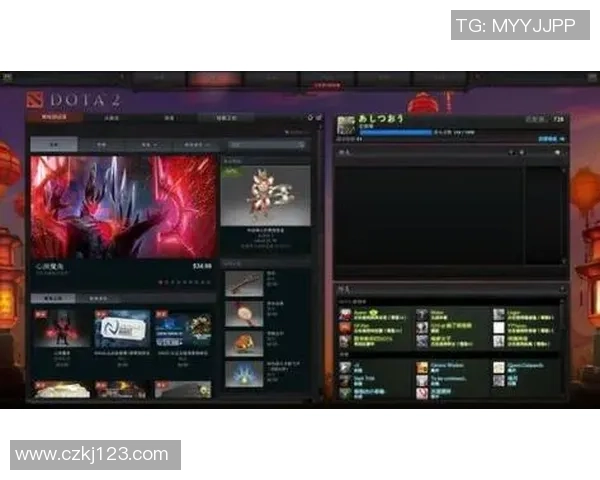Screen dimensions: 600x480
Task: Switch to the second store sub-tab
Action: (x=112, y=118)
